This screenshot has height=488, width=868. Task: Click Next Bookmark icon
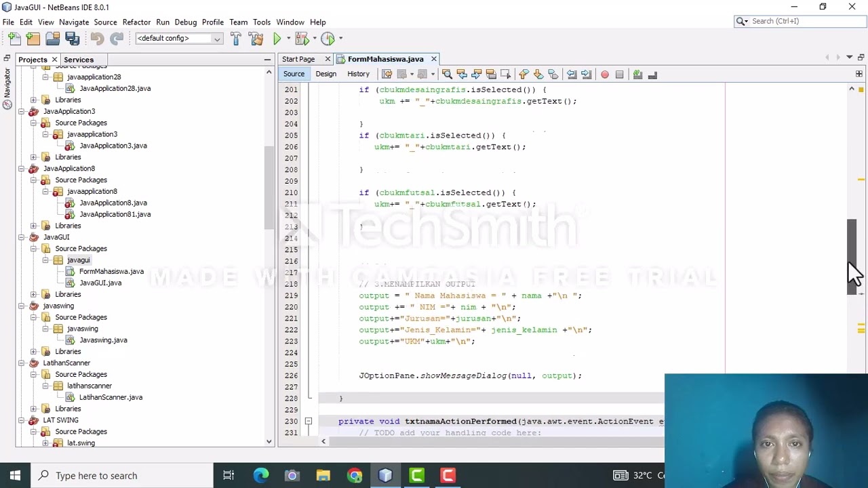click(x=538, y=75)
